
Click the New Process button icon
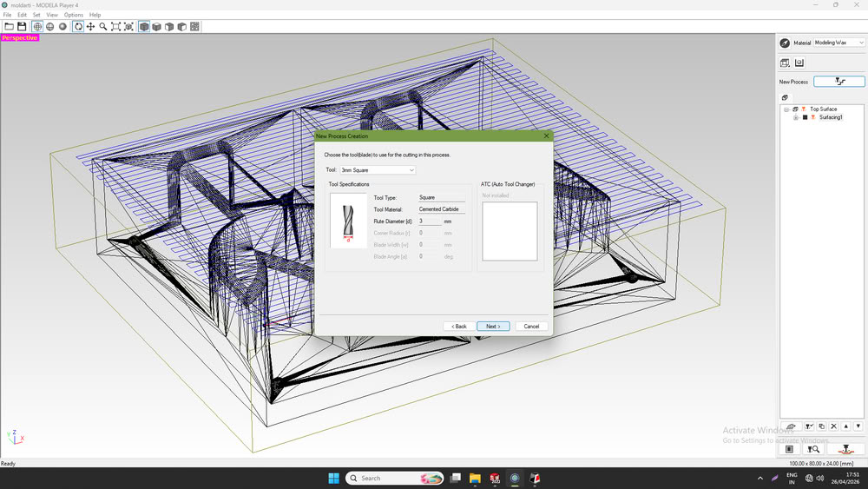pos(839,82)
